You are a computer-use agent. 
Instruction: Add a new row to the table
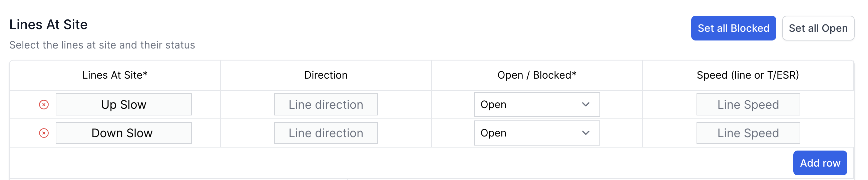tap(820, 163)
